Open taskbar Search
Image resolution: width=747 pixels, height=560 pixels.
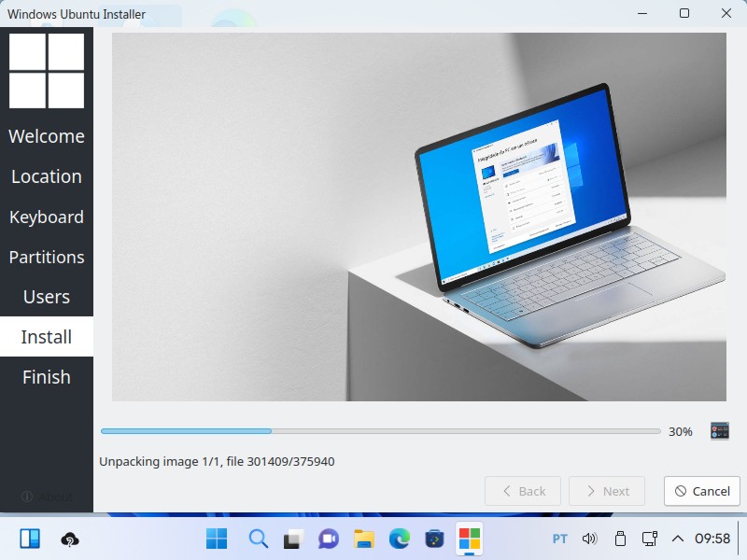259,539
